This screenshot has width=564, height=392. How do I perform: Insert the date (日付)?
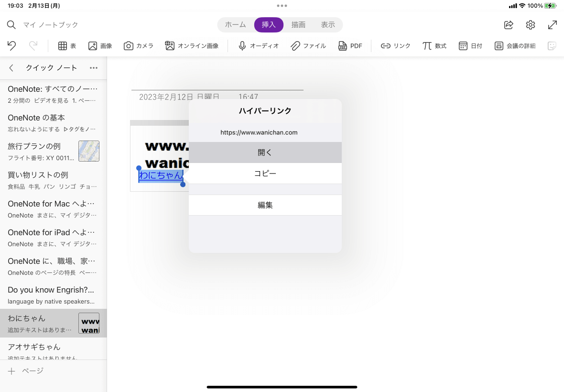[470, 46]
